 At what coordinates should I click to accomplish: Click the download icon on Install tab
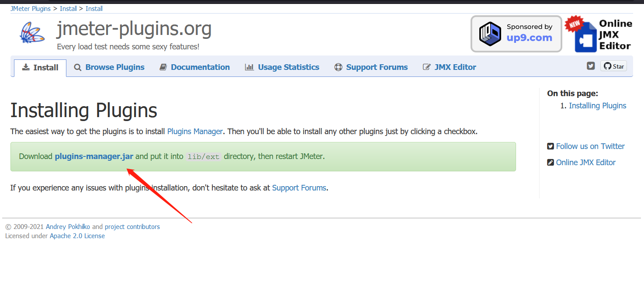[26, 67]
